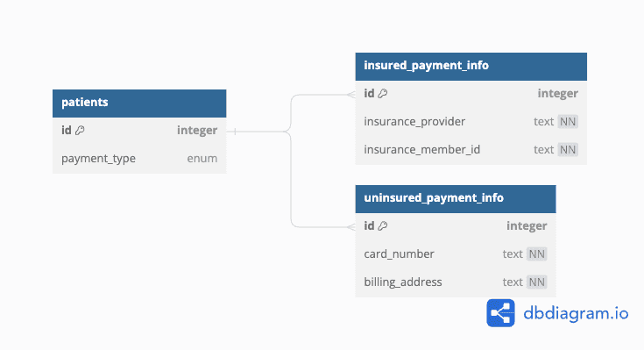Click the enum type of payment_type
644x350 pixels.
pos(202,159)
